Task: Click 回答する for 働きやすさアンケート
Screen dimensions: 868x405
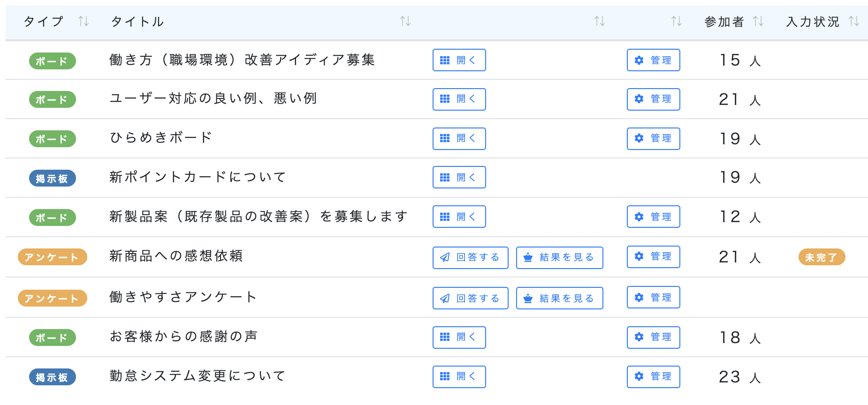Action: (x=470, y=298)
